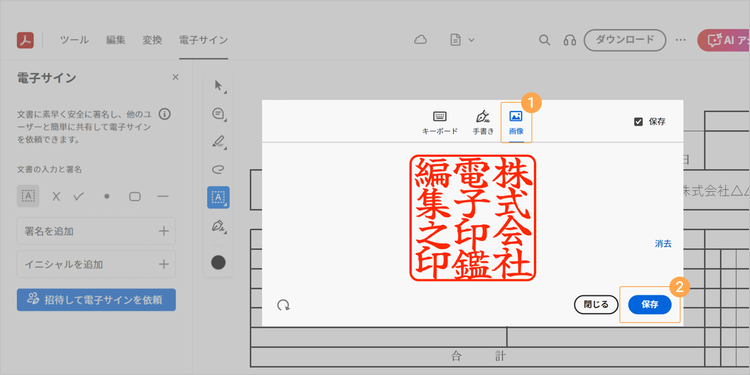Screen dimensions: 750x375
Task: Click the info icon in 電子サイン panel
Action: (x=164, y=114)
